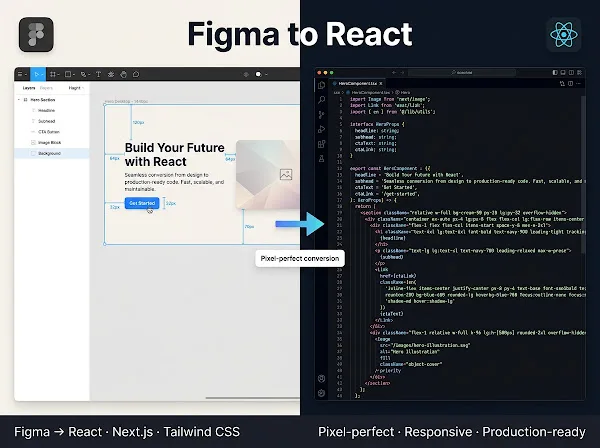The height and width of the screenshot is (448, 600).
Task: Click the Pixel-perfect conversion tooltip label
Action: (300, 258)
